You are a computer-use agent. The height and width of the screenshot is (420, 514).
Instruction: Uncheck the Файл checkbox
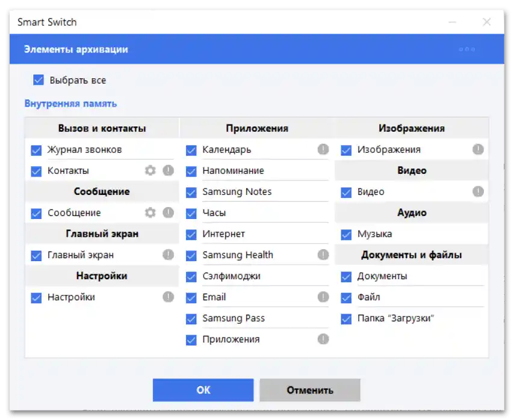coord(346,298)
